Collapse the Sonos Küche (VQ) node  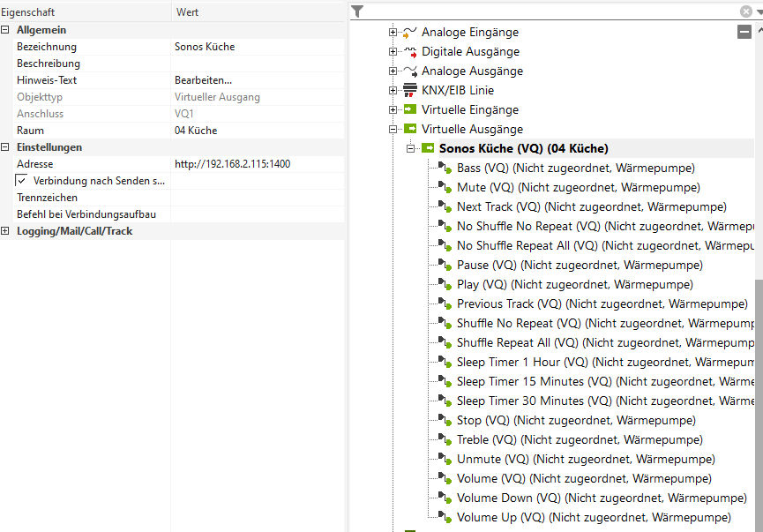point(410,148)
